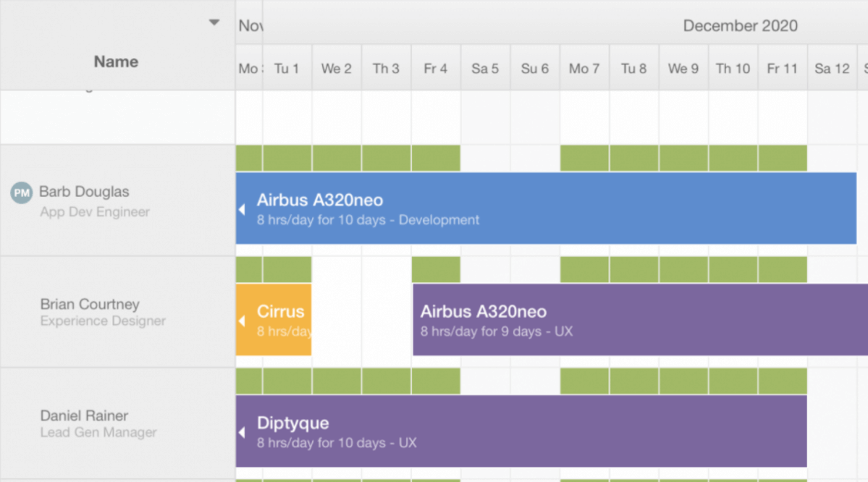Select Brian Courtney in the name list
The image size is (868, 482).
pos(90,304)
